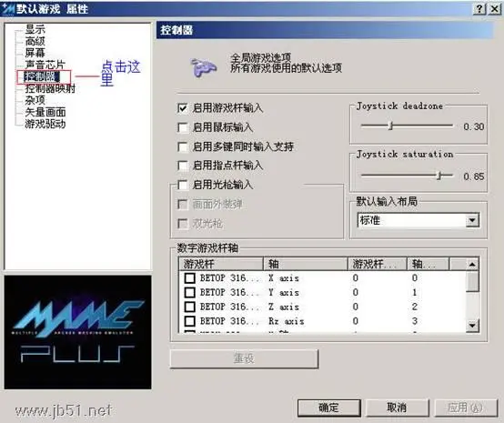Check the BETOP Z axis row checkbox
Viewport: 504px width, 423px height.
tap(189, 307)
